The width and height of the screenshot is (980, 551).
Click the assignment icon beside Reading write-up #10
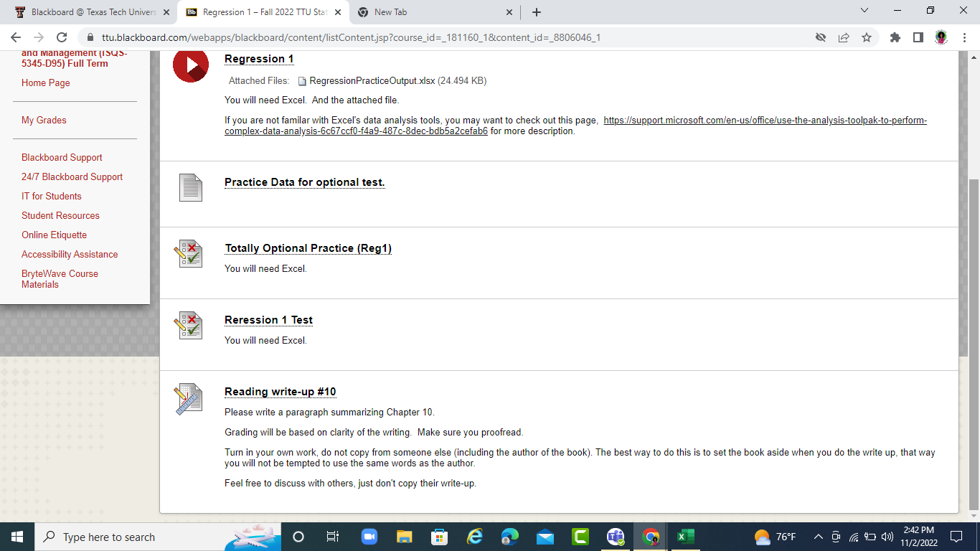tap(188, 399)
